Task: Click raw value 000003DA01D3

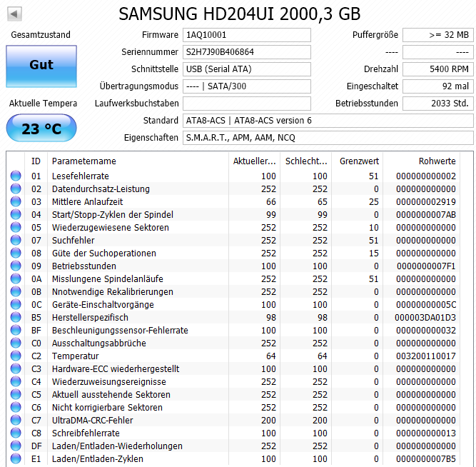Action: click(x=425, y=318)
